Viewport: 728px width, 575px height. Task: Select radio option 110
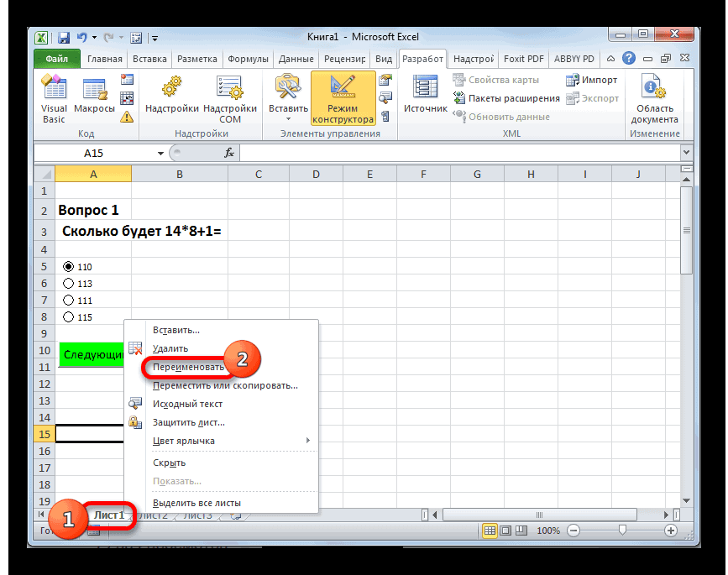coord(68,266)
